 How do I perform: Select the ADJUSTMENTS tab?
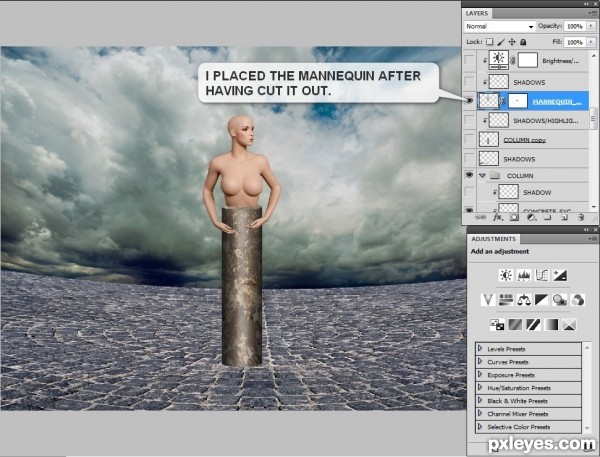494,239
